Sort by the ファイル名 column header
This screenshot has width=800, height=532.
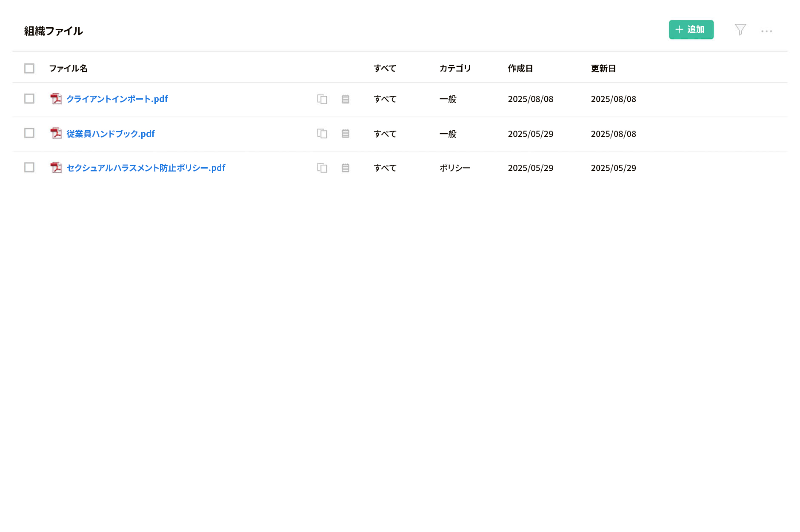coord(69,69)
